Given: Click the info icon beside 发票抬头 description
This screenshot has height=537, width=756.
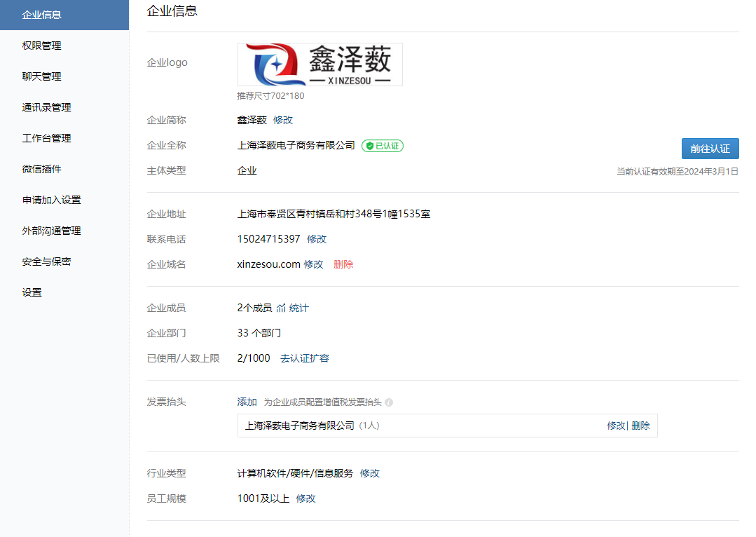Looking at the screenshot, I should click(389, 402).
